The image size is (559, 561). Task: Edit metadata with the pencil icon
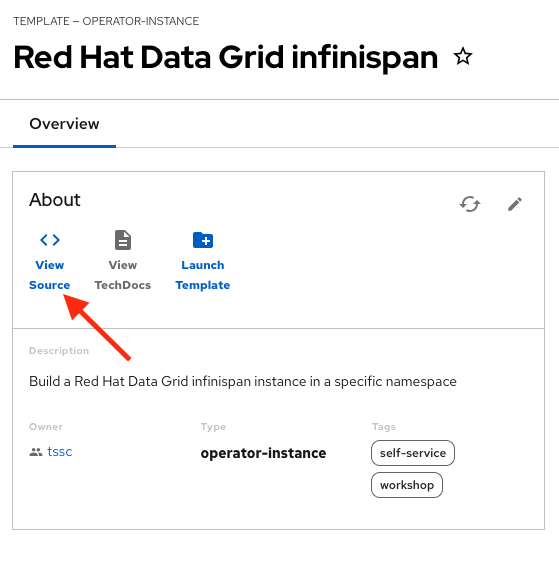515,204
